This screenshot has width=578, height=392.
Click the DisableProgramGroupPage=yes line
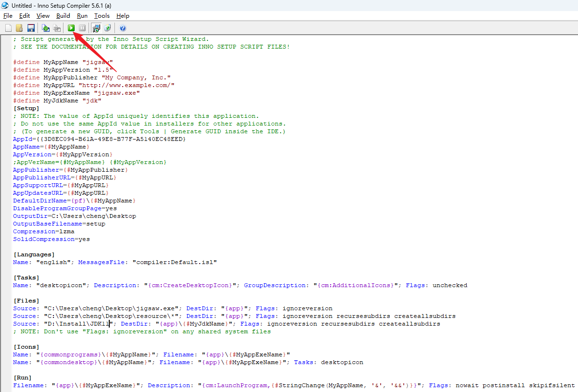(x=65, y=208)
